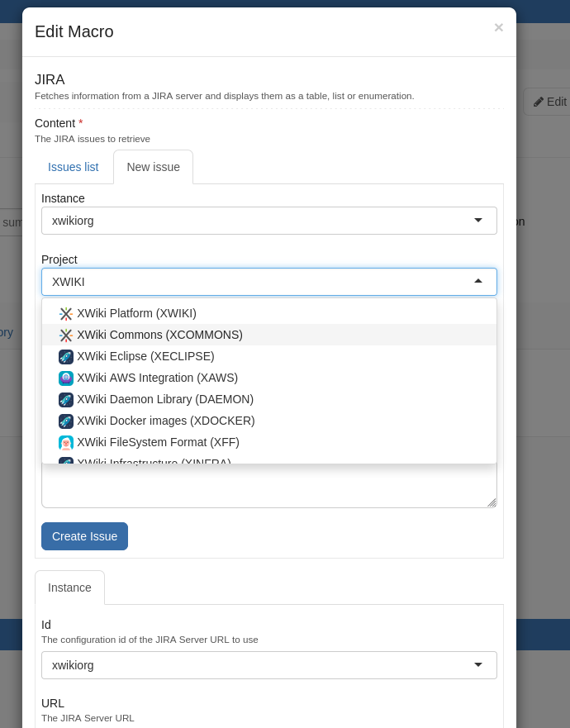Choose XWiki Docker images (XDOCKER) option
This screenshot has width=570, height=728.
[269, 421]
